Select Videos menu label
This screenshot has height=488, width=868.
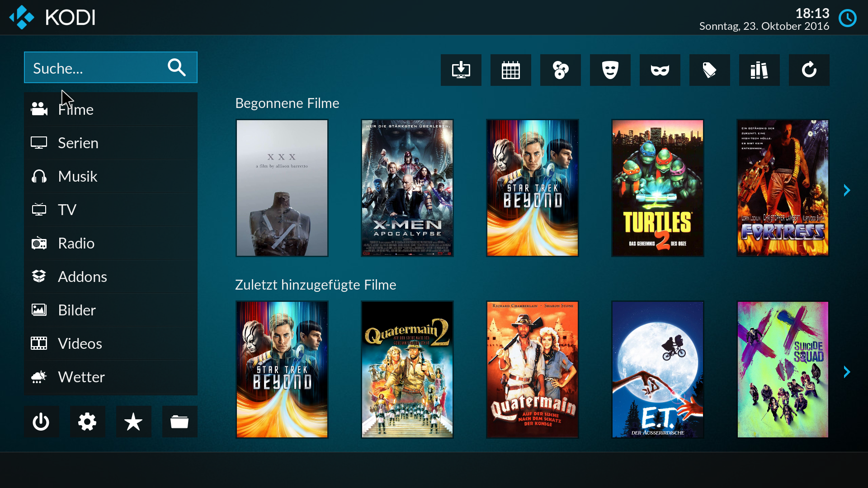coord(80,343)
